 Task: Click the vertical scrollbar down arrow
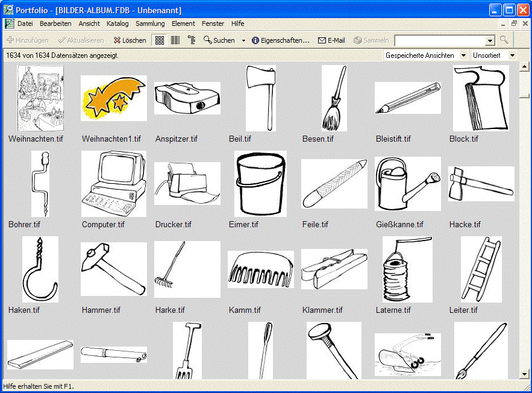pos(524,373)
